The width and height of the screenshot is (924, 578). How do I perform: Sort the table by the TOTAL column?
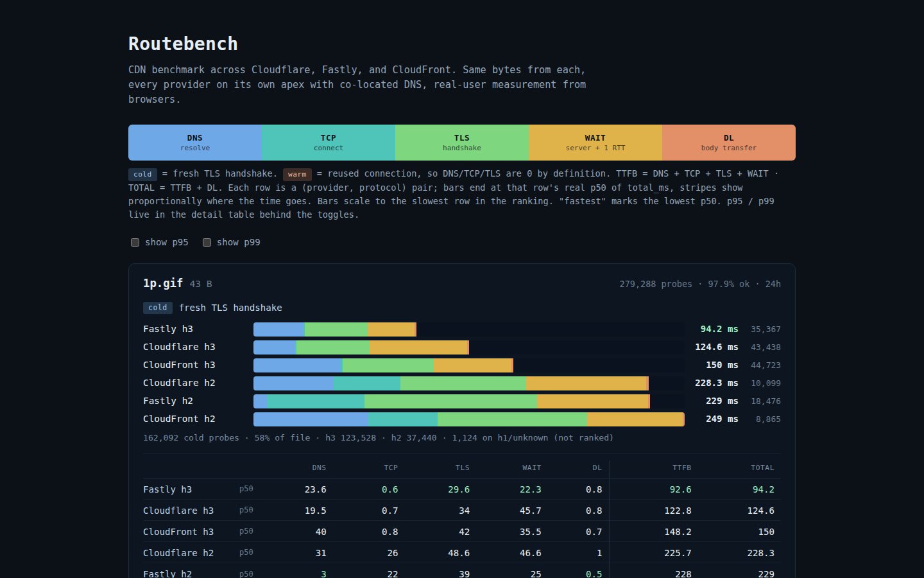click(x=762, y=468)
